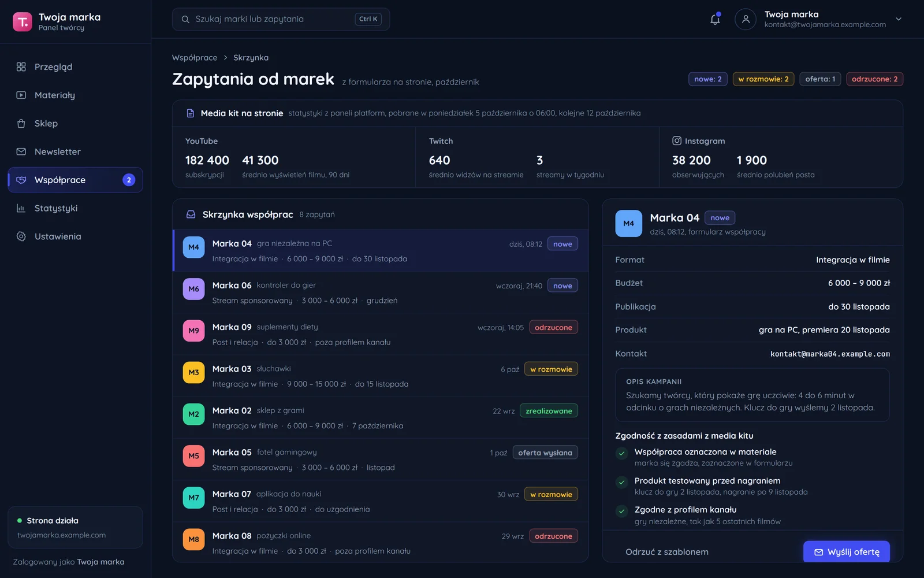The height and width of the screenshot is (578, 924).
Task: Click the 'oferta wysłana' status on Marka 05
Action: [x=545, y=453]
